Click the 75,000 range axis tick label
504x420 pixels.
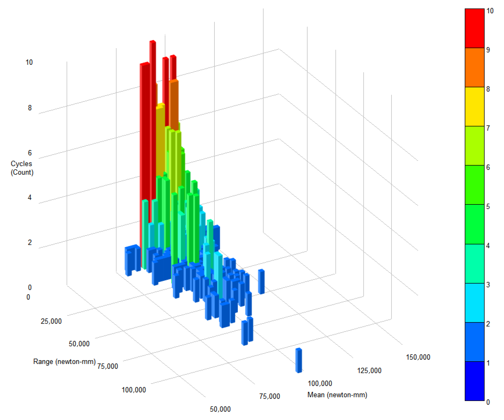[107, 366]
